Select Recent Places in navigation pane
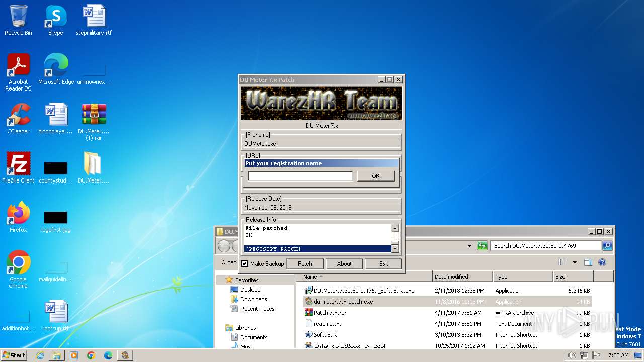Viewport: 644px width, 362px height. click(257, 309)
